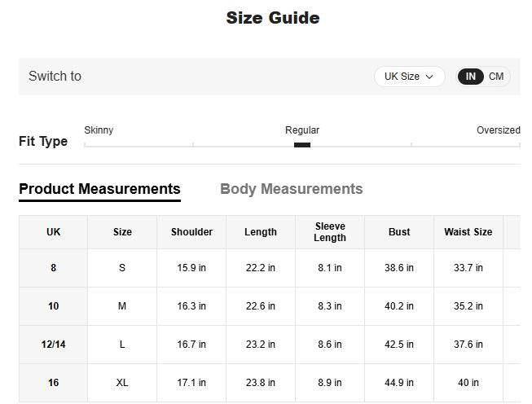Click the Bust column header
Screen dimensions: 532x404
(399, 232)
